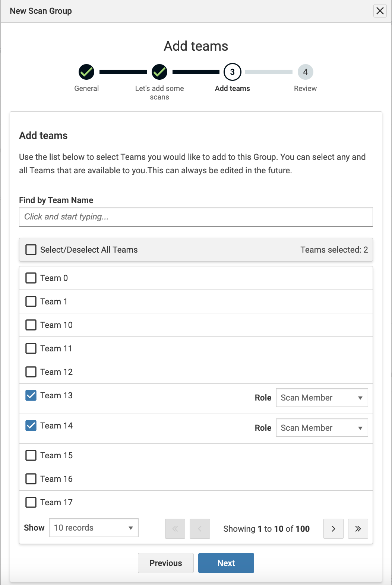The width and height of the screenshot is (392, 585).
Task: Go back with the Previous button
Action: [166, 563]
